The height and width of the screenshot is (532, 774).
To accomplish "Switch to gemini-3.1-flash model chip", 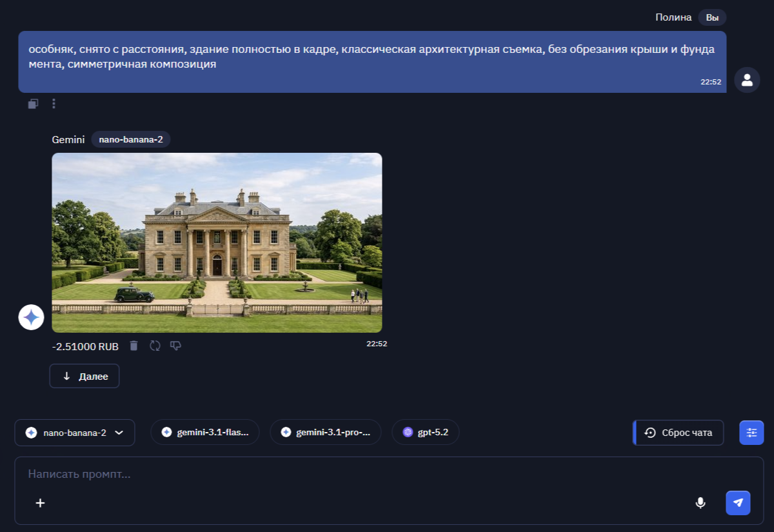I will pos(205,433).
